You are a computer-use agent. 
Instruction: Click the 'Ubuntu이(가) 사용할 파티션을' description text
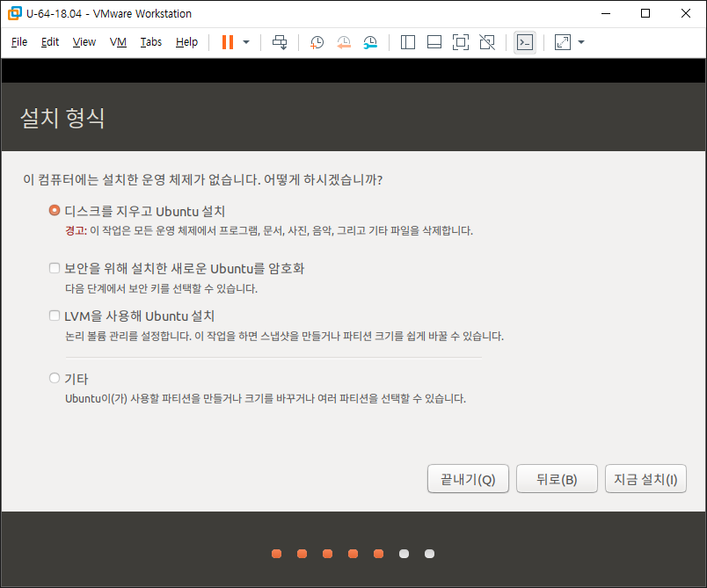click(x=266, y=399)
